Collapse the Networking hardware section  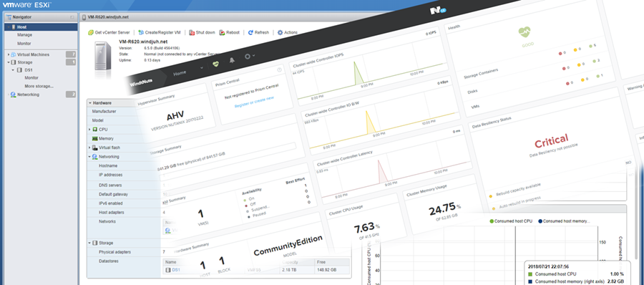click(x=90, y=157)
